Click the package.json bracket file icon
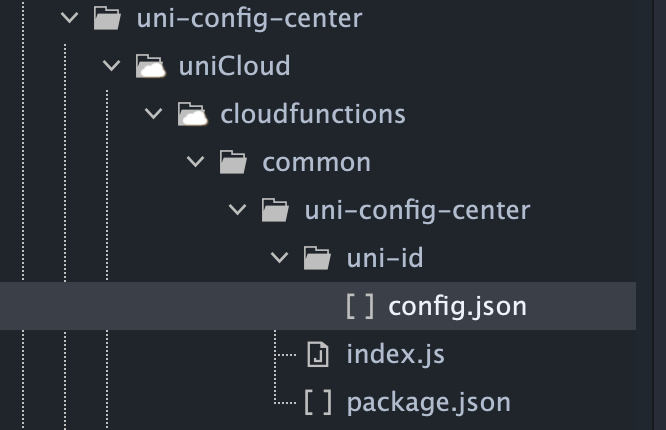This screenshot has height=430, width=666. 318,402
